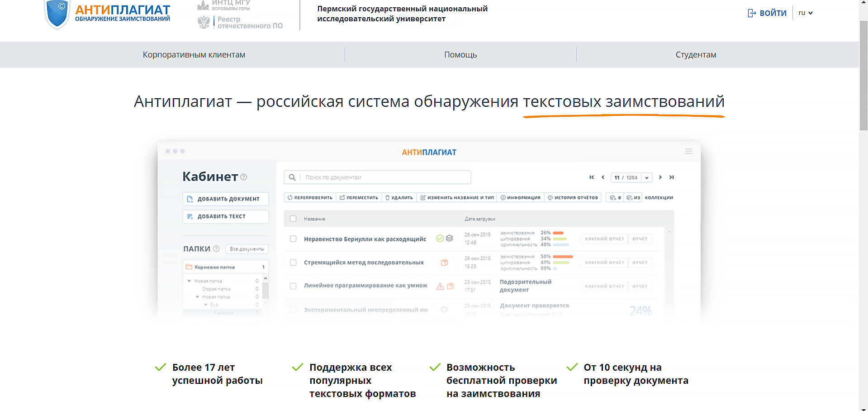The width and height of the screenshot is (868, 411).
Task: Open Реестр отечественного ПО link
Action: coord(241,22)
